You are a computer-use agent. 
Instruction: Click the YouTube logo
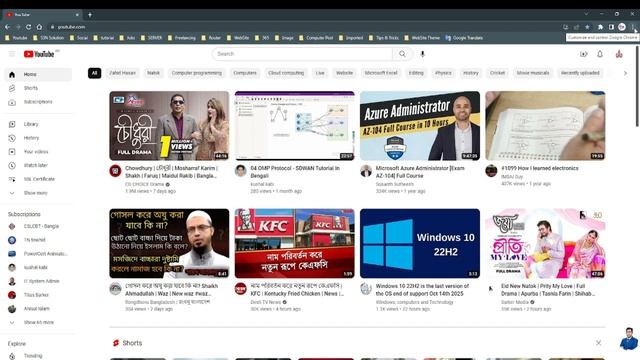(x=39, y=54)
